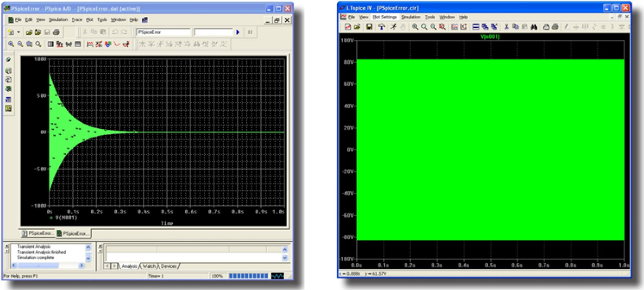Click the first Zoom In magnifier in LTspice

point(415,27)
